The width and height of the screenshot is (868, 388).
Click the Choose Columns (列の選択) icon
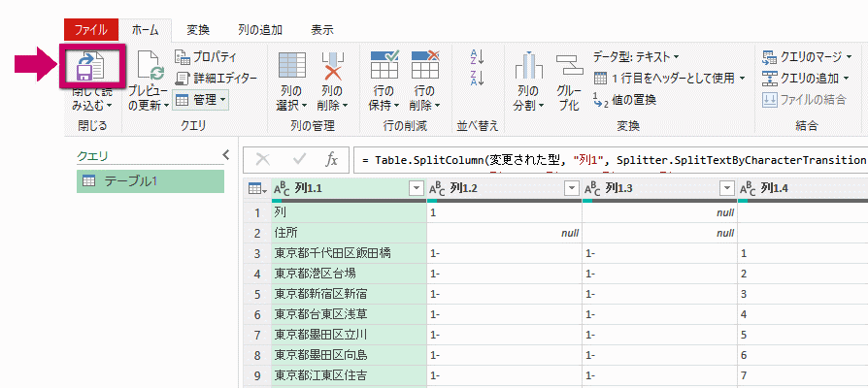292,67
